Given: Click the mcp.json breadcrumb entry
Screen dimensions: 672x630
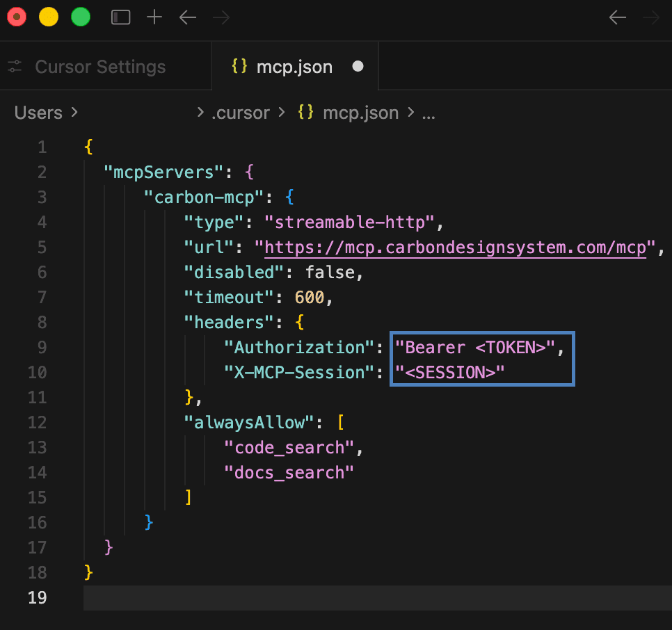Looking at the screenshot, I should click(x=360, y=112).
